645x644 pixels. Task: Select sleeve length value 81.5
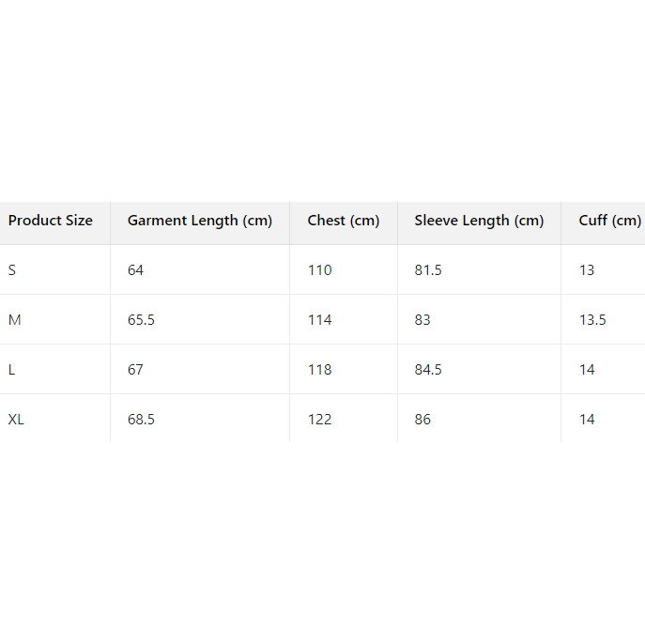pos(428,270)
